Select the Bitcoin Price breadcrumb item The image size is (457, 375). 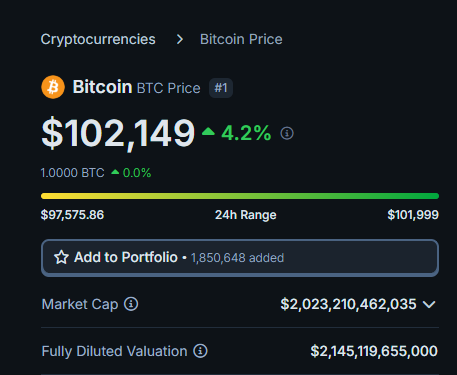point(241,39)
